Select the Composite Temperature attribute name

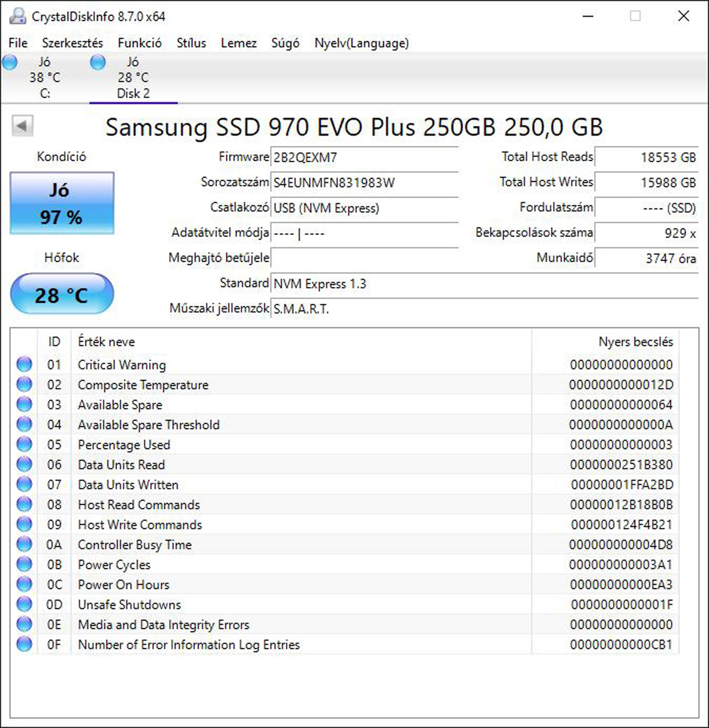[x=143, y=385]
